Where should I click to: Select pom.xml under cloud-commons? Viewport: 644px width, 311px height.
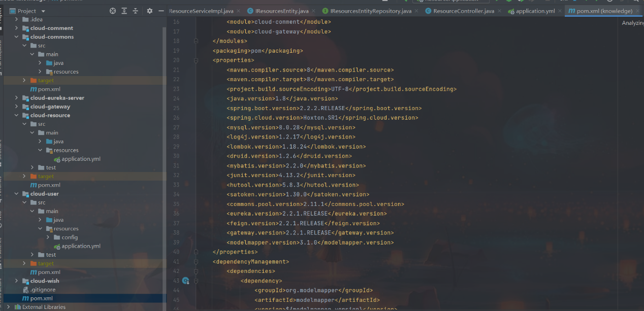click(49, 89)
